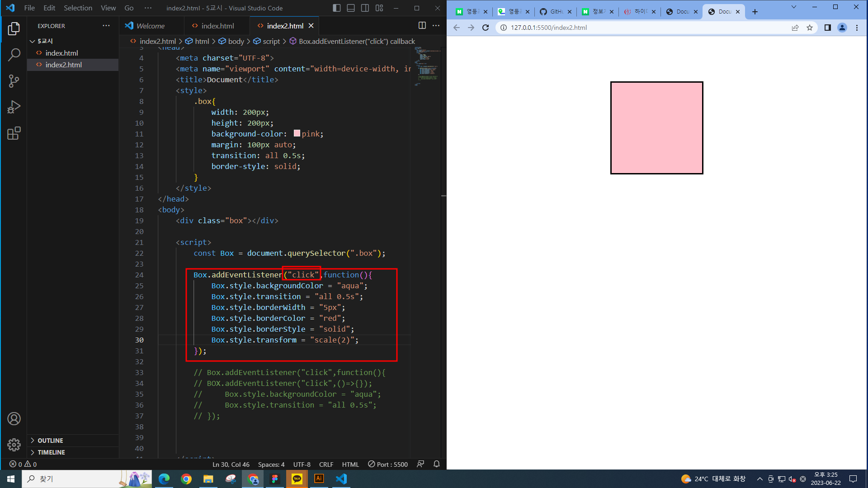
Task: Open Source Control panel icon
Action: coord(14,81)
